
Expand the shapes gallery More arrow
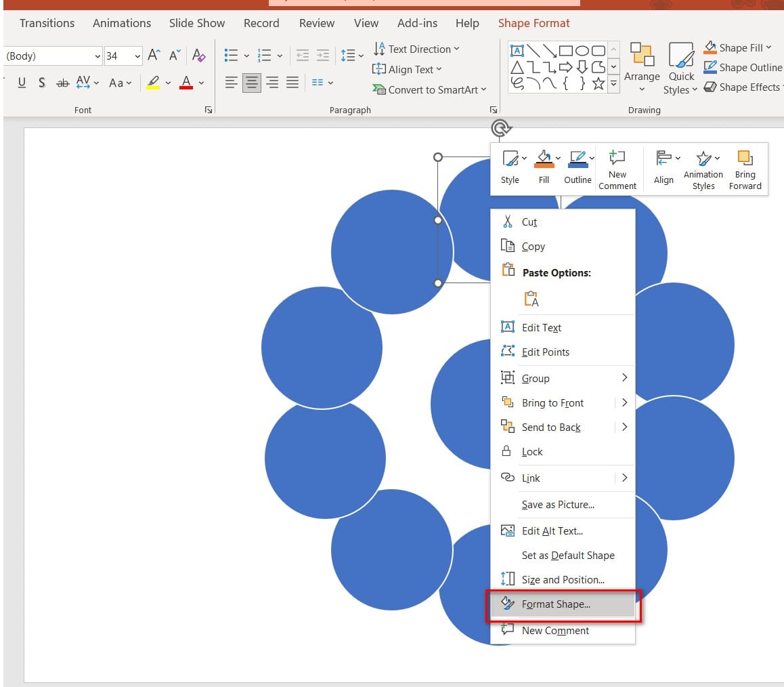click(x=613, y=83)
